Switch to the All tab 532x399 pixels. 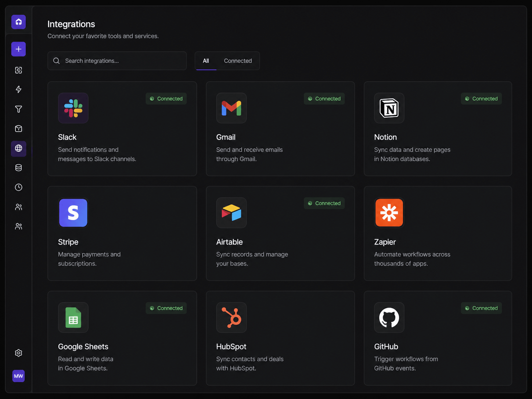[x=206, y=61]
